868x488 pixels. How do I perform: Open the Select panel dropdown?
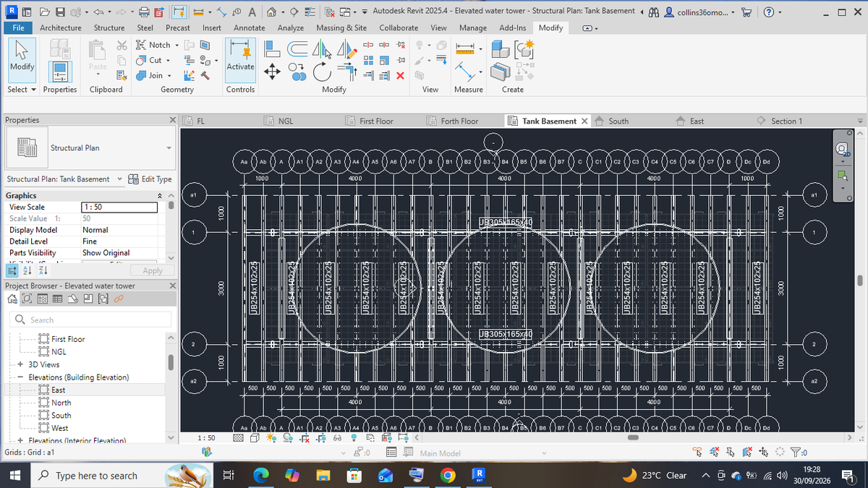22,90
